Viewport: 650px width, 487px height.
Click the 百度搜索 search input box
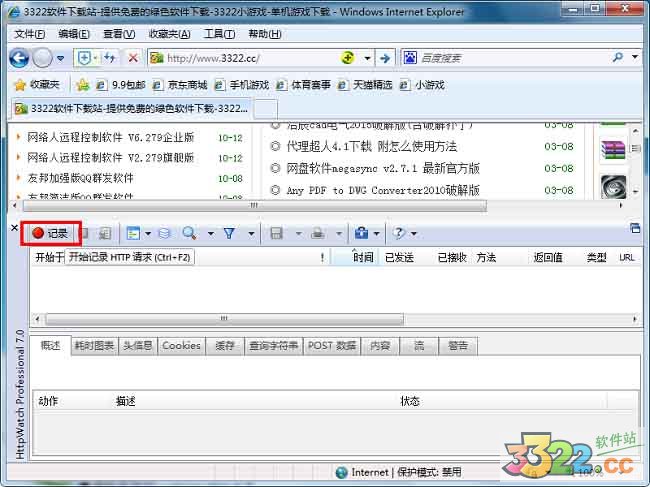coord(513,58)
